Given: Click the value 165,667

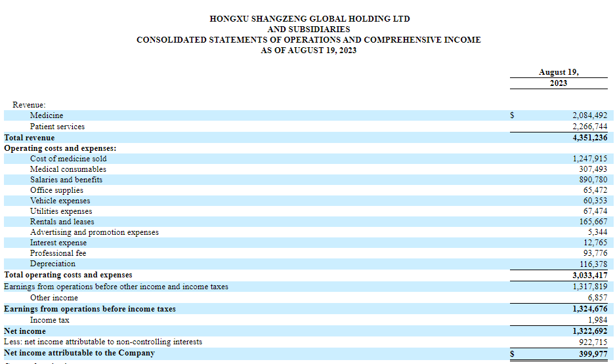Looking at the screenshot, I should click(x=593, y=222).
